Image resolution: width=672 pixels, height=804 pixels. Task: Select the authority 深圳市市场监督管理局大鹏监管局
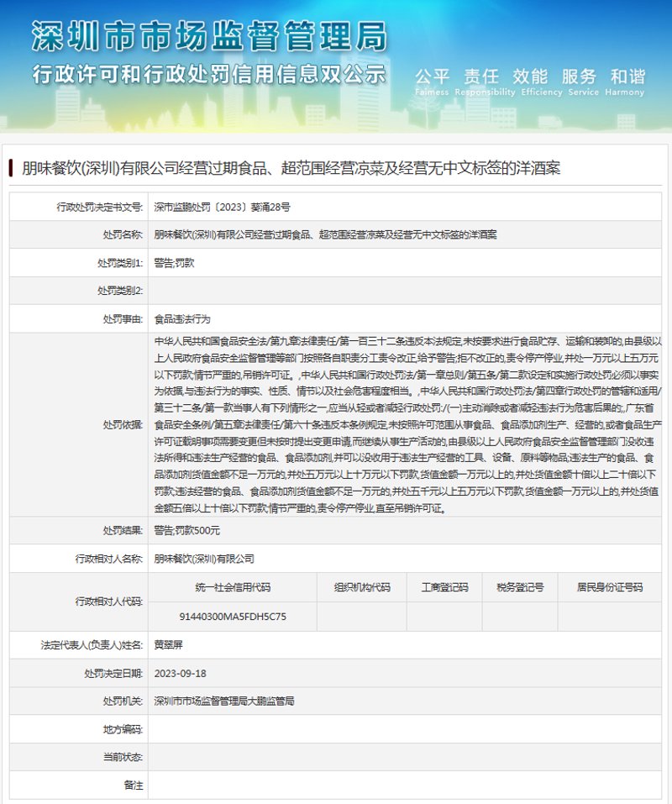(x=224, y=701)
